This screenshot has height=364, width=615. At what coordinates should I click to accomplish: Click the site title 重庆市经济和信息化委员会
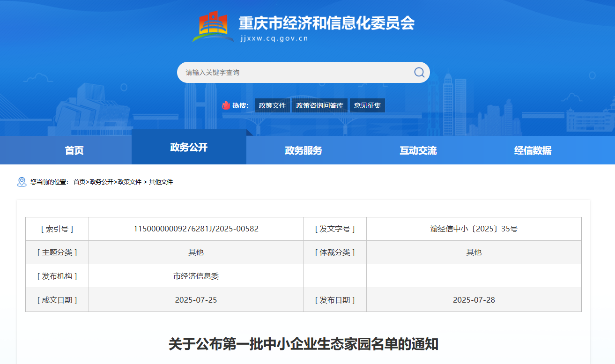click(x=326, y=22)
